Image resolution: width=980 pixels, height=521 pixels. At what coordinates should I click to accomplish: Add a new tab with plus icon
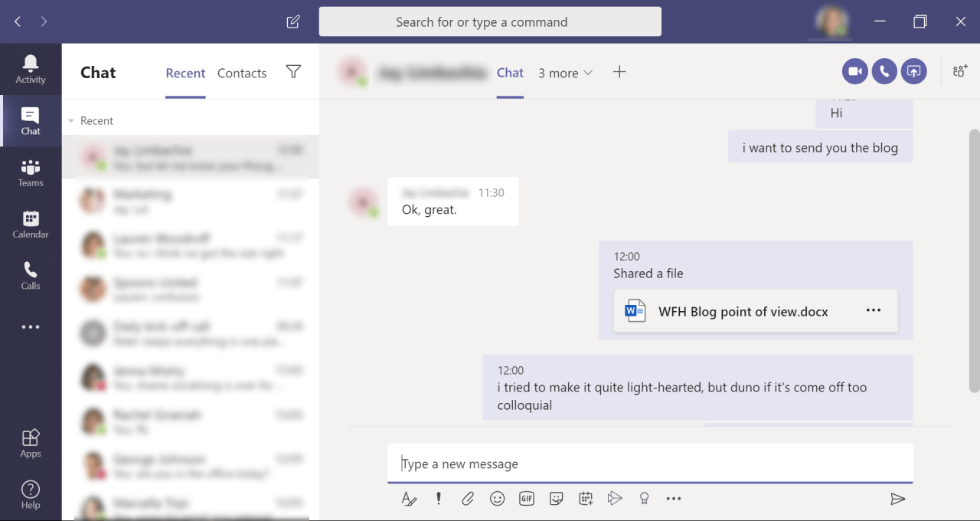[x=619, y=72]
